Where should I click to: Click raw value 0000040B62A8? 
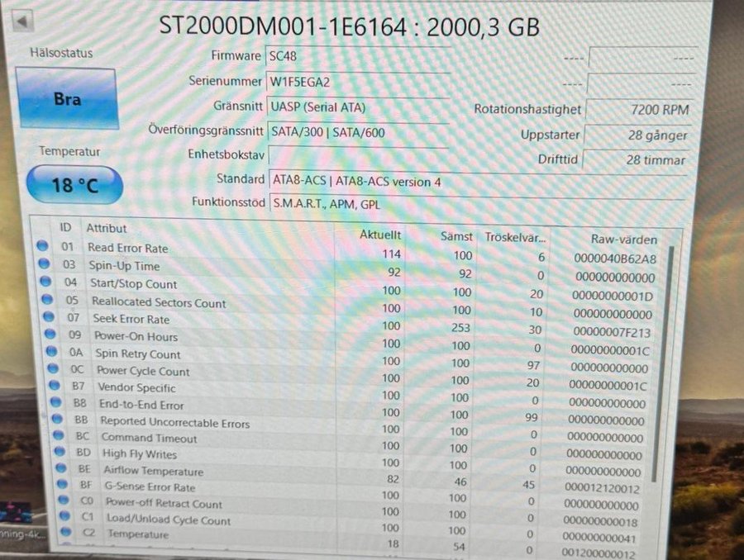click(615, 259)
